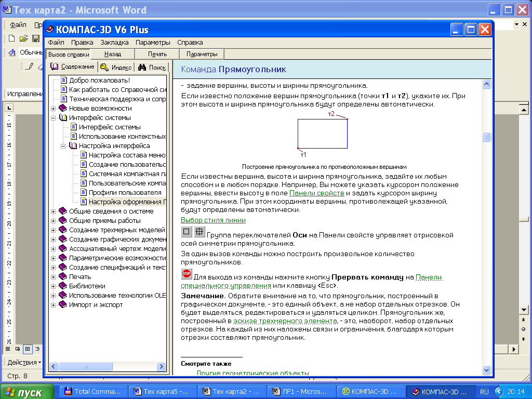This screenshot has height=399, width=532.
Task: Click Word's Normal view button at bottom
Action: (8, 349)
